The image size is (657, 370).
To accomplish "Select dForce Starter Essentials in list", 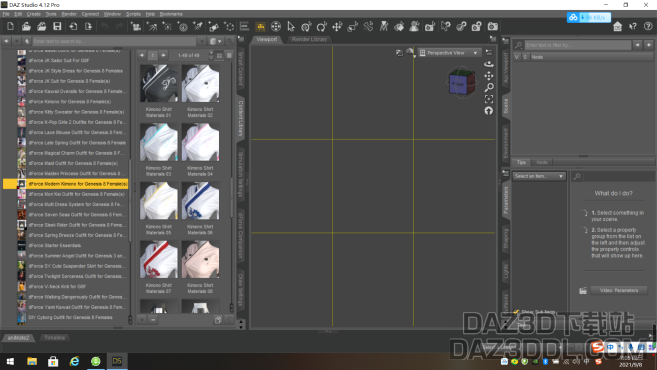I will (x=54, y=246).
